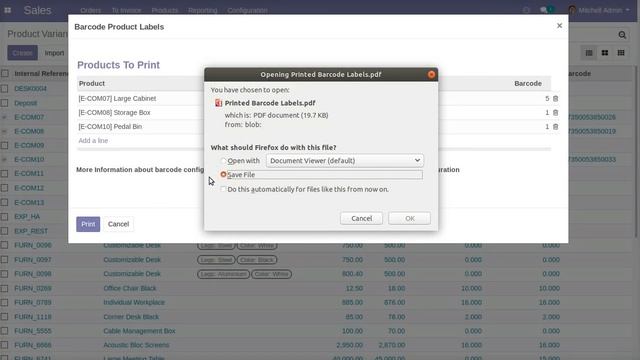Check the E-COM09 row checkbox

pos(4,145)
